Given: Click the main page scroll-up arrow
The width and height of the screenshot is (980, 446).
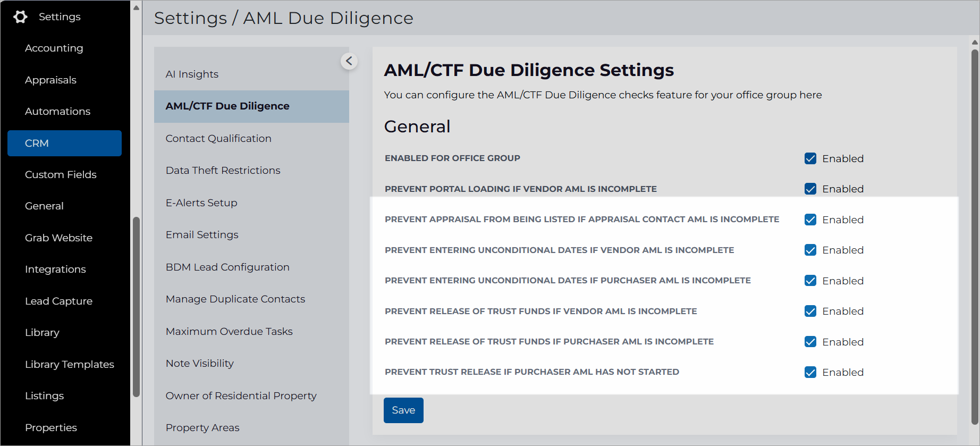Looking at the screenshot, I should tap(975, 43).
